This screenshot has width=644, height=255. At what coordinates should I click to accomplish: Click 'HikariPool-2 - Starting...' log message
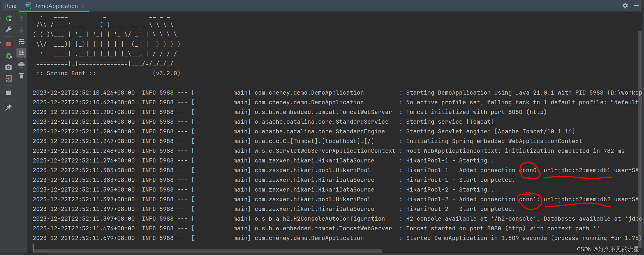[x=452, y=189]
